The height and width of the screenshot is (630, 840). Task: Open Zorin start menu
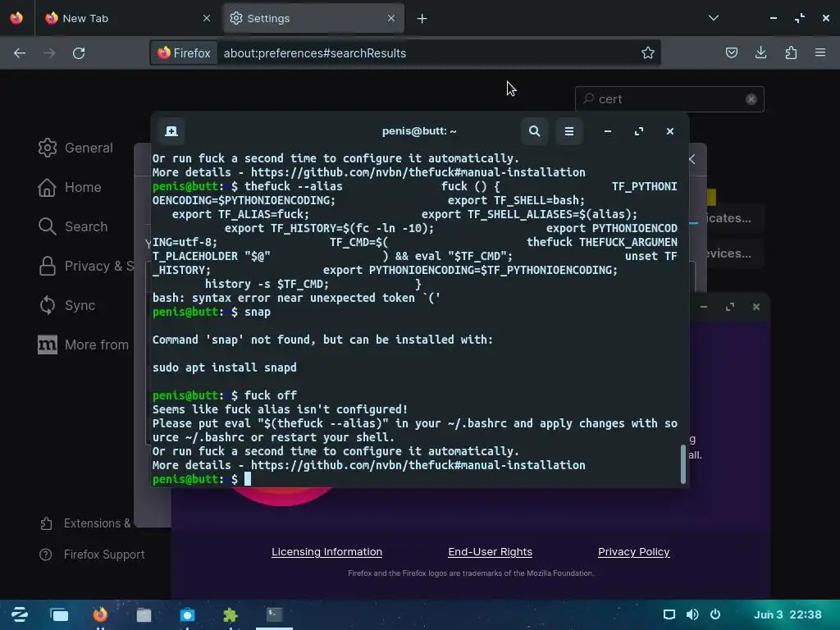(20, 614)
